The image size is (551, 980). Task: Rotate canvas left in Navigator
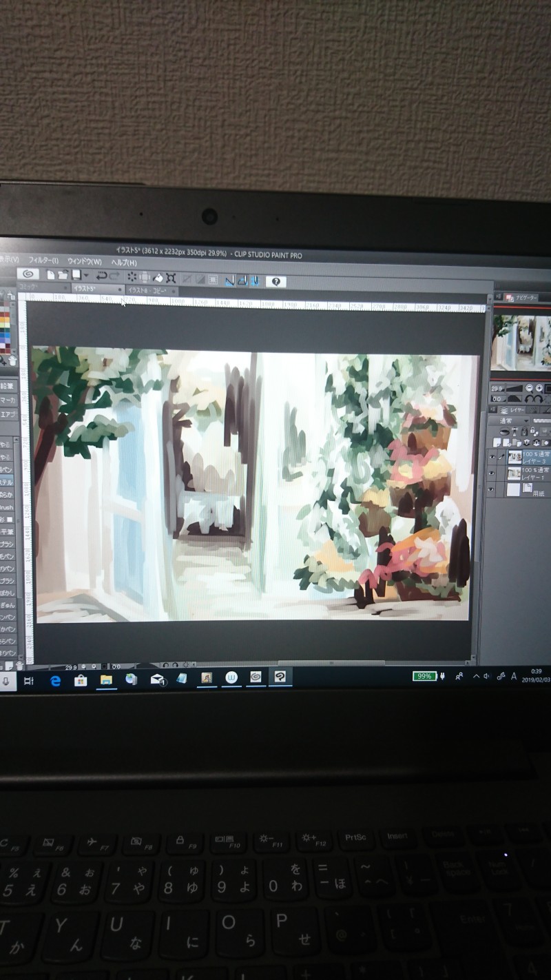tap(528, 399)
